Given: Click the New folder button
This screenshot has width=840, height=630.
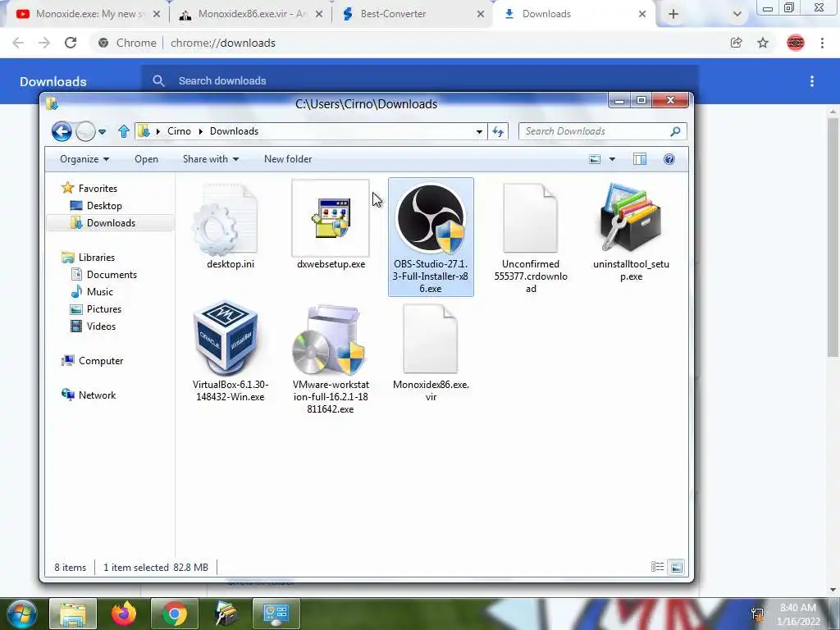Looking at the screenshot, I should click(288, 159).
